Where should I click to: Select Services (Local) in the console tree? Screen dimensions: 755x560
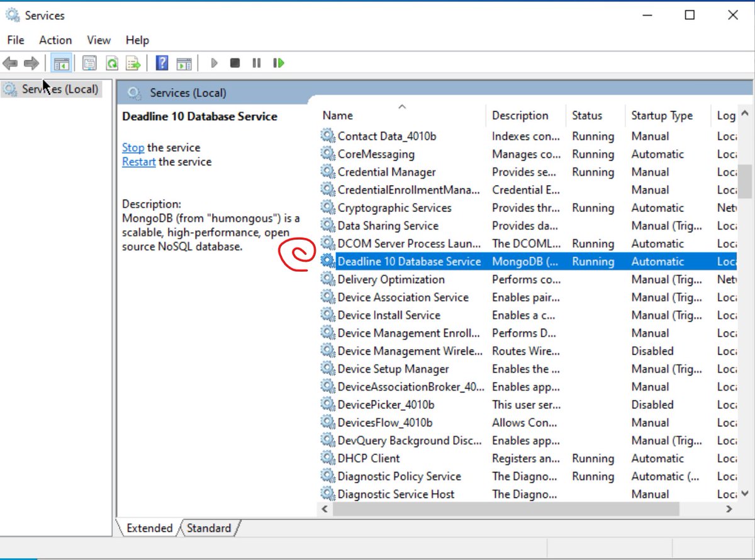52,89
